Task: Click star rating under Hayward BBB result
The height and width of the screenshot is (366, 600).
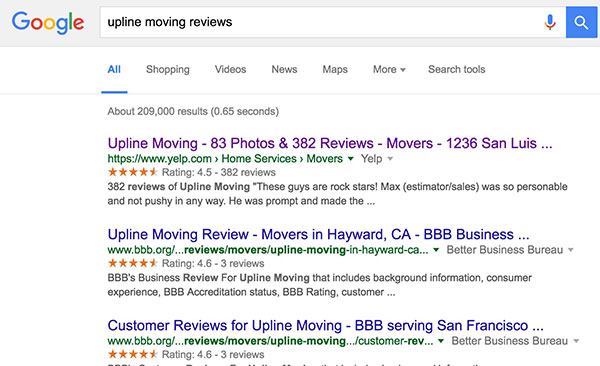Action: 132,263
